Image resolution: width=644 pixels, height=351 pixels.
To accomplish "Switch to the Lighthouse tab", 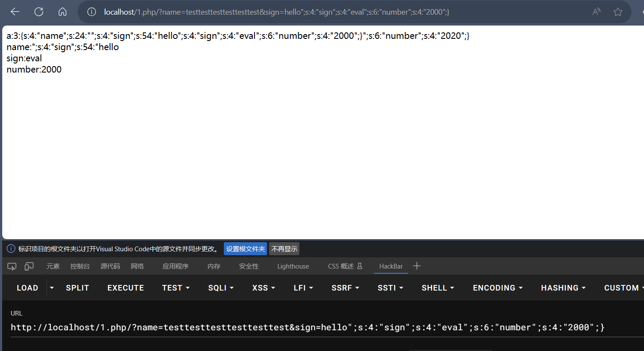I will 293,266.
